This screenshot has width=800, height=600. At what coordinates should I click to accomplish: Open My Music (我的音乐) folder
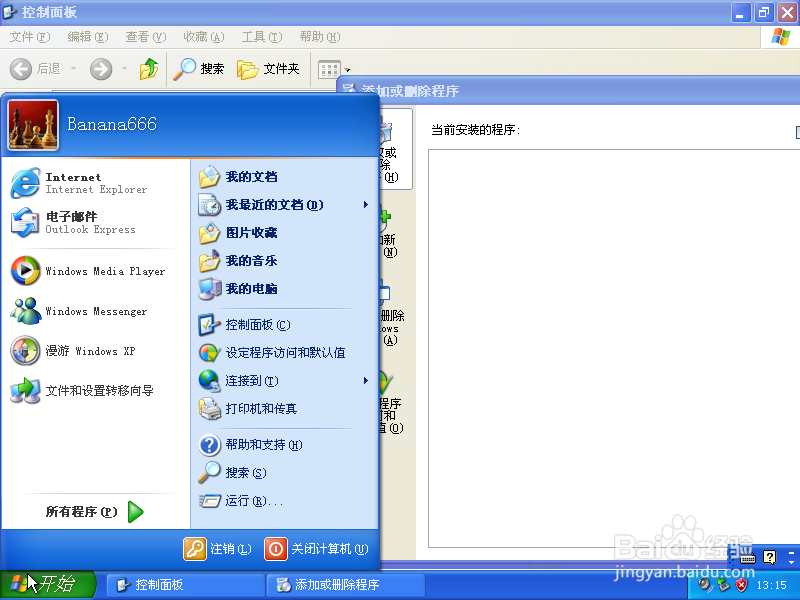tap(285, 261)
